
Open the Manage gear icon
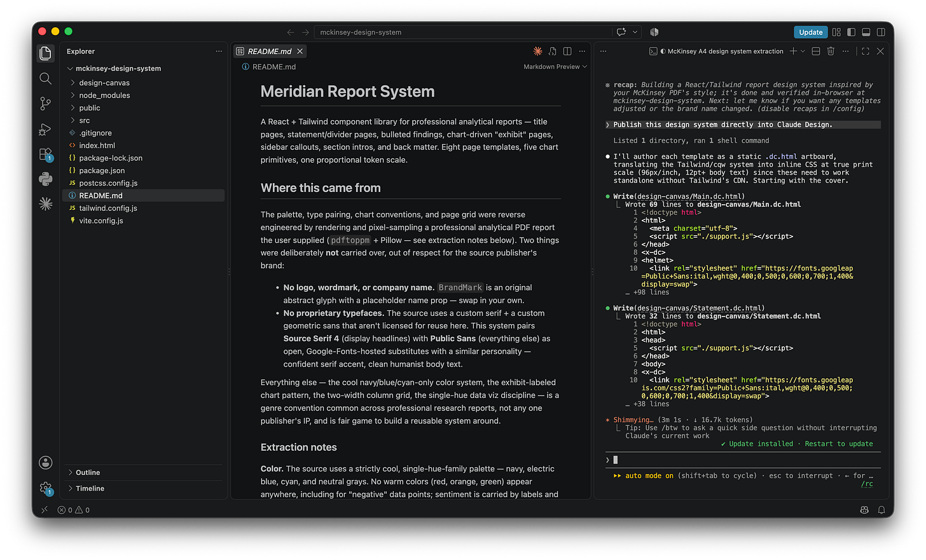[45, 488]
